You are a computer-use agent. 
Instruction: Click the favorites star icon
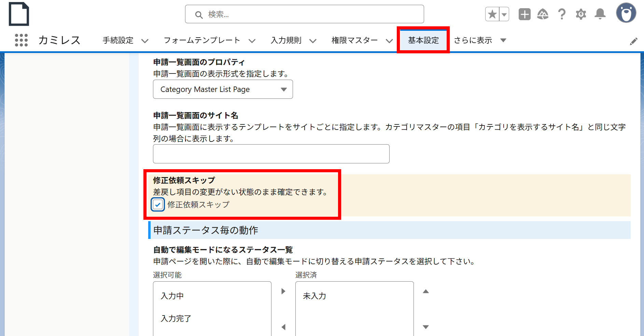coord(492,14)
